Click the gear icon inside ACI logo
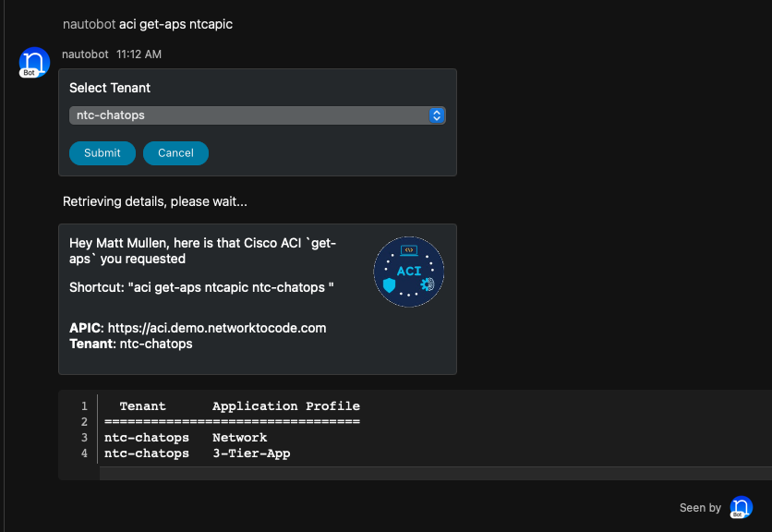This screenshot has height=532, width=772. tap(427, 284)
